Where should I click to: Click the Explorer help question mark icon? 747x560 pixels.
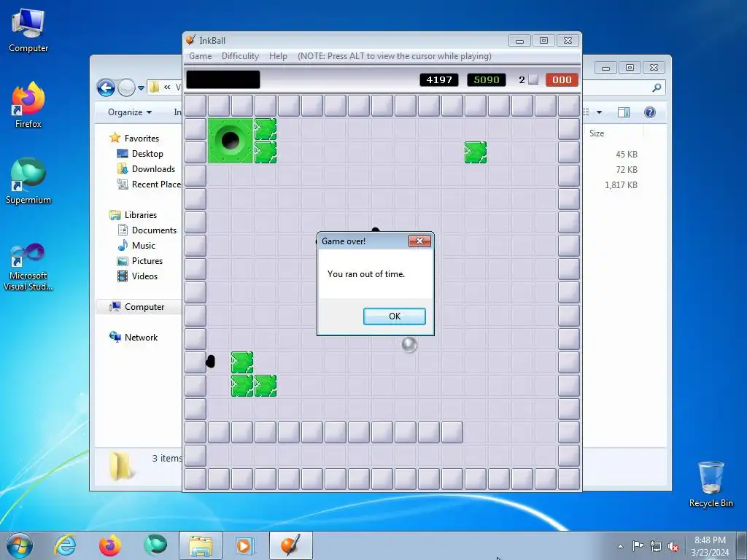click(650, 112)
